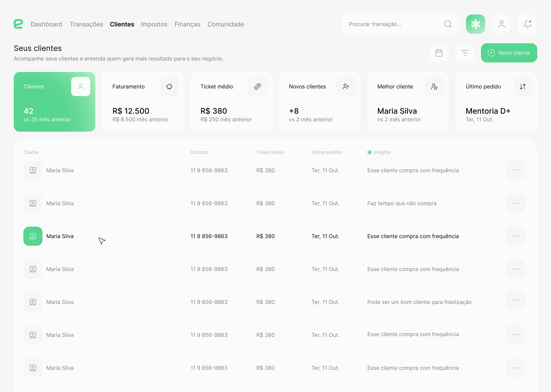This screenshot has height=392, width=551.
Task: Open the green asterisk assistant button
Action: [475, 24]
